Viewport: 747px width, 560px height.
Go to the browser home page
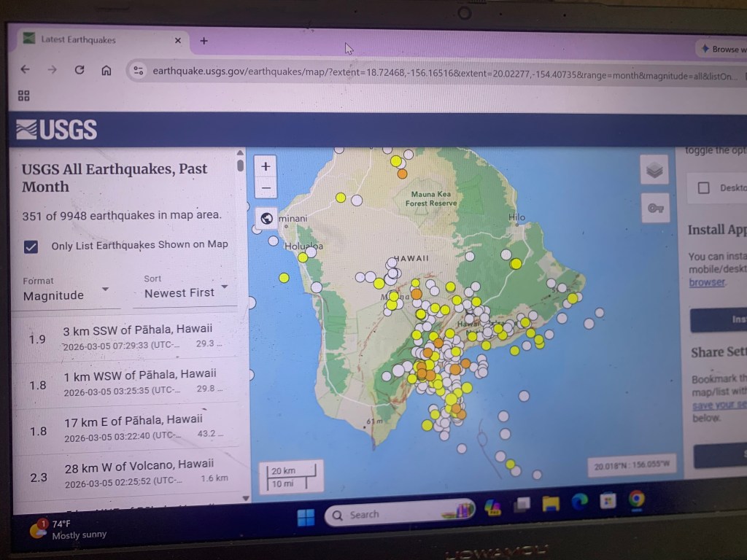point(107,70)
